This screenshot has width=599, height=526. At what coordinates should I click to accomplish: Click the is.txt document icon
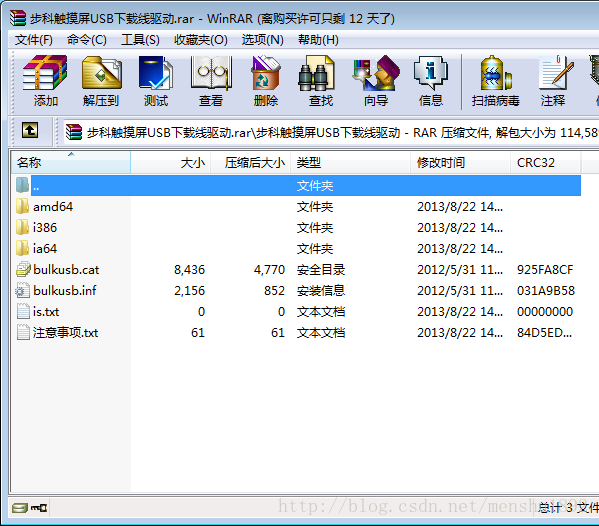tap(23, 311)
